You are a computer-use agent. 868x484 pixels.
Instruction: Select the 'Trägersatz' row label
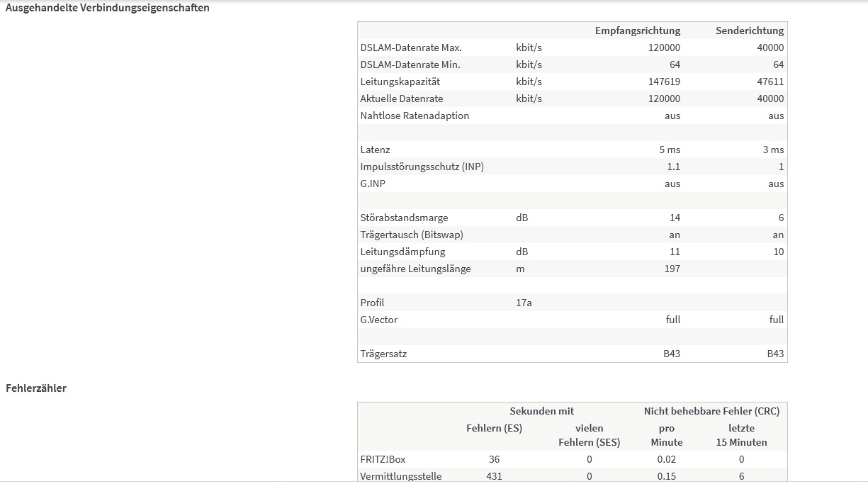click(383, 354)
